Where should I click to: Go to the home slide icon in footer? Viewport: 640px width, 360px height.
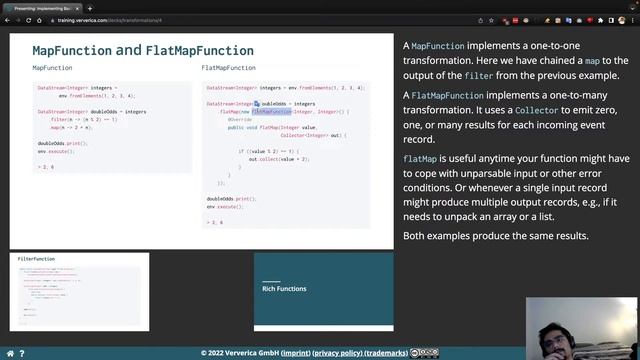tap(10, 353)
